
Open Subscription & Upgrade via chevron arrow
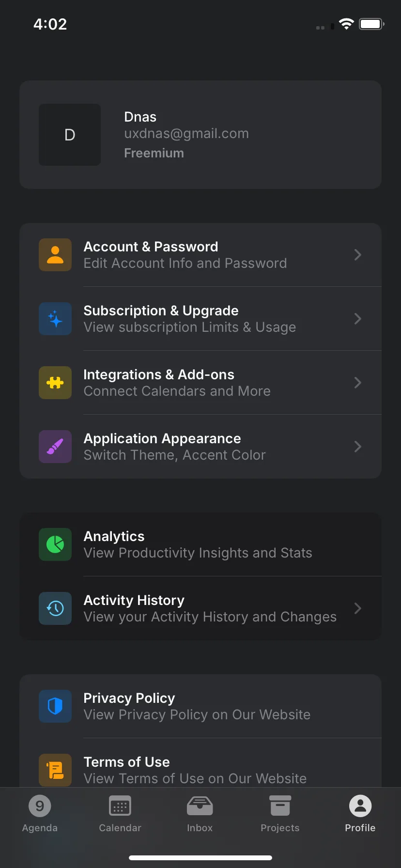pyautogui.click(x=358, y=319)
